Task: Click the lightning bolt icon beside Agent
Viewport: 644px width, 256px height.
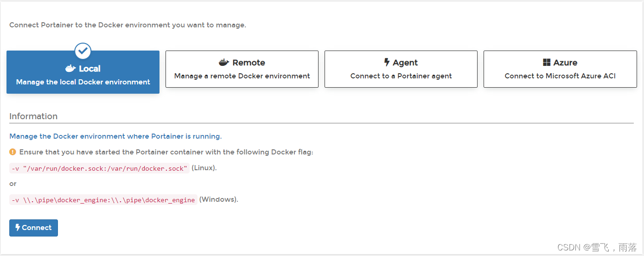Action: (387, 63)
